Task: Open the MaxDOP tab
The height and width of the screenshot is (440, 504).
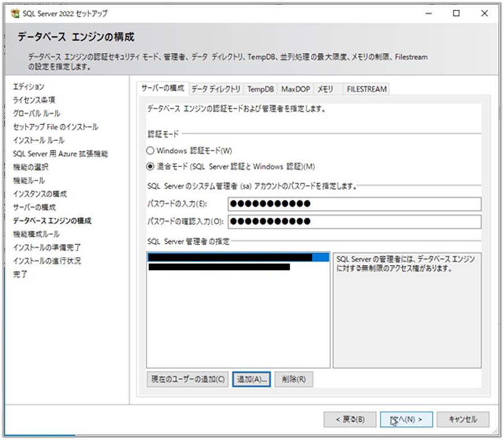Action: pyautogui.click(x=296, y=89)
